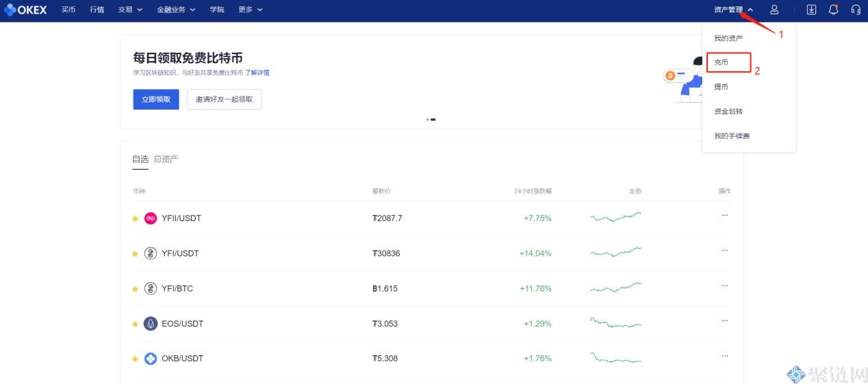Expand the 金融业务 dropdown menu
868x384 pixels.
click(x=176, y=10)
